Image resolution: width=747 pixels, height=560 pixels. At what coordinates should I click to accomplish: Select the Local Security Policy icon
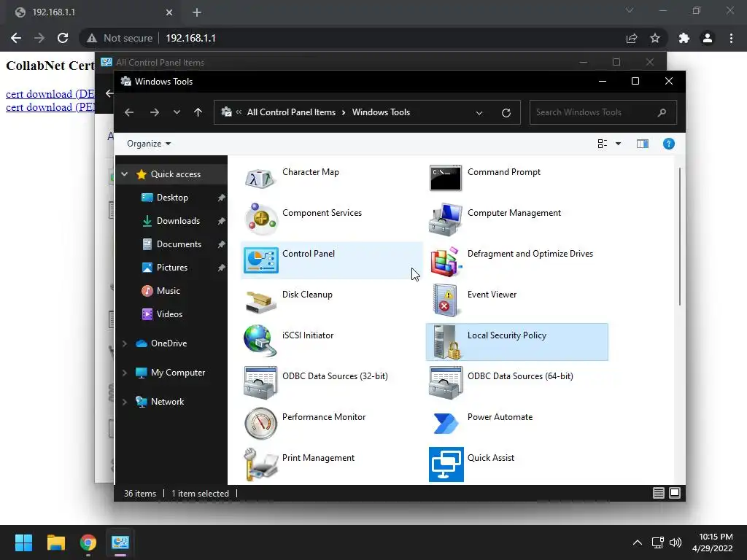tap(446, 342)
